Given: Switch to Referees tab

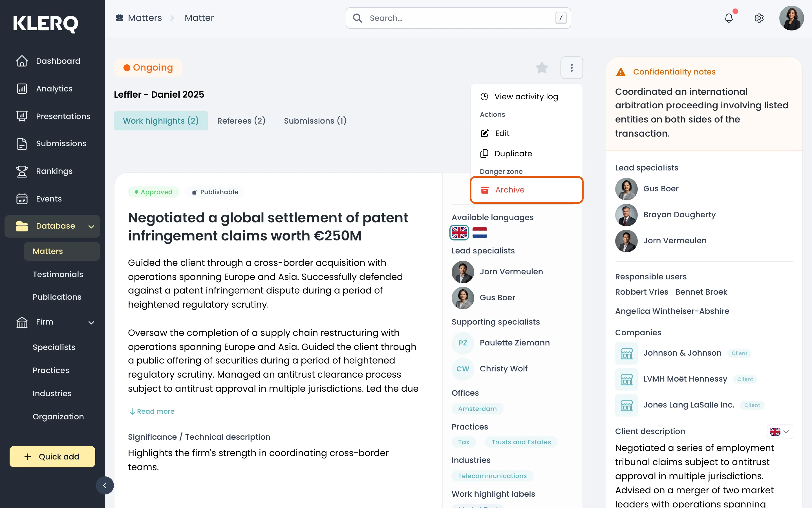Looking at the screenshot, I should pos(241,121).
